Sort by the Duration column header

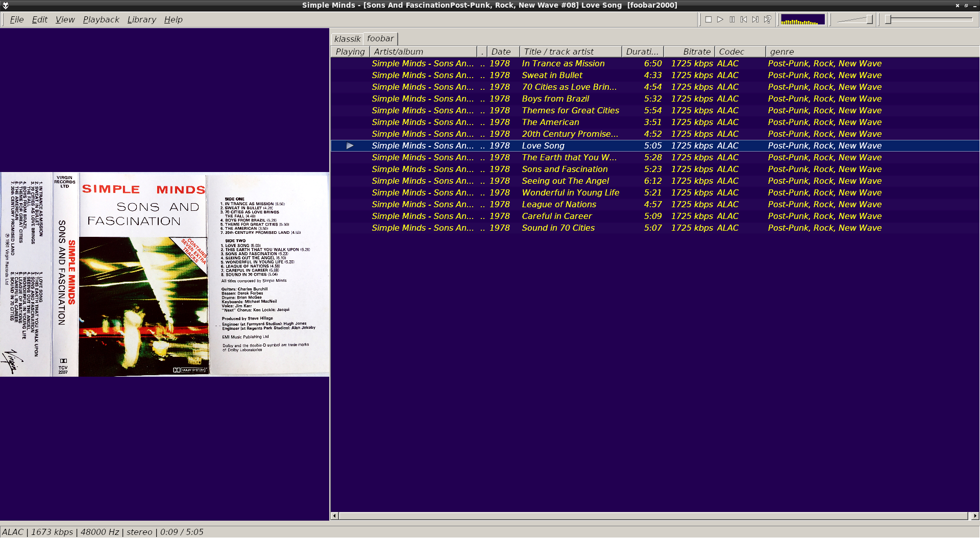tap(643, 52)
